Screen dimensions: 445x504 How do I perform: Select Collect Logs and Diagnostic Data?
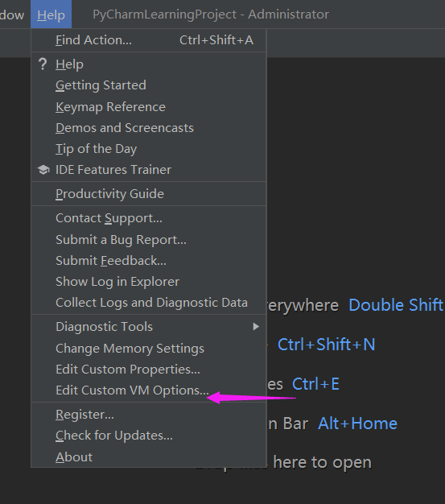point(148,303)
